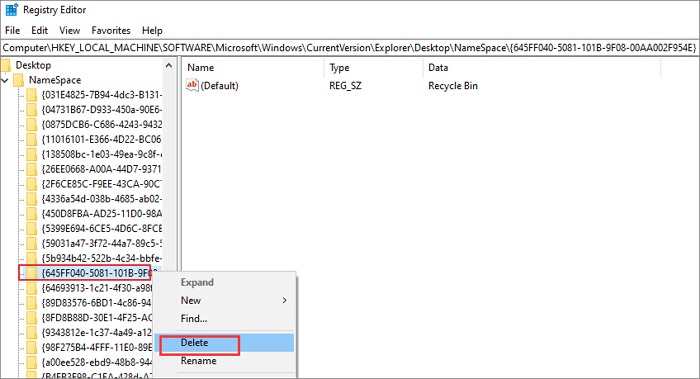Select the {5b934b42-522b-4c34-bbfe- key label
Image resolution: width=700 pixels, height=379 pixels.
click(x=102, y=258)
